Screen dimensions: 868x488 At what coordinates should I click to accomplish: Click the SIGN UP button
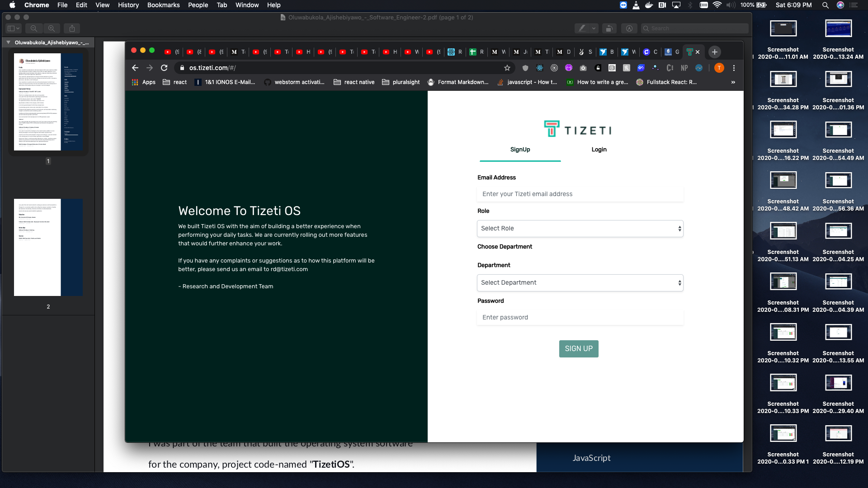click(579, 349)
